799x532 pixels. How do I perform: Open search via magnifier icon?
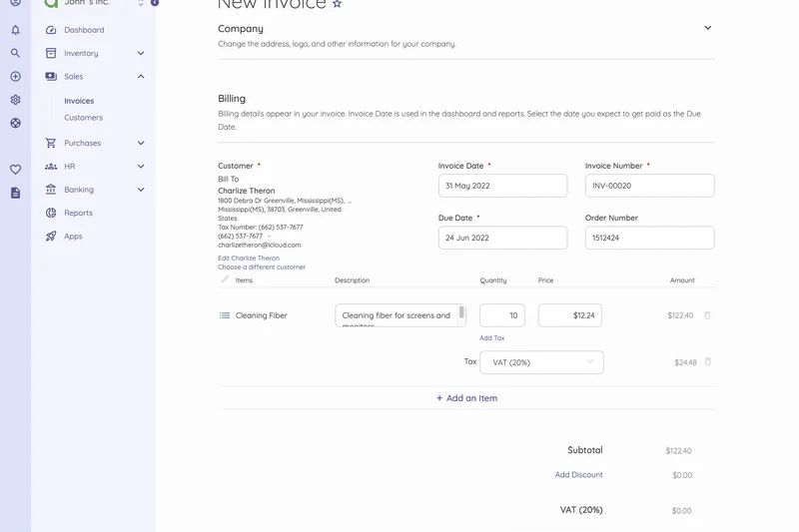[x=15, y=53]
